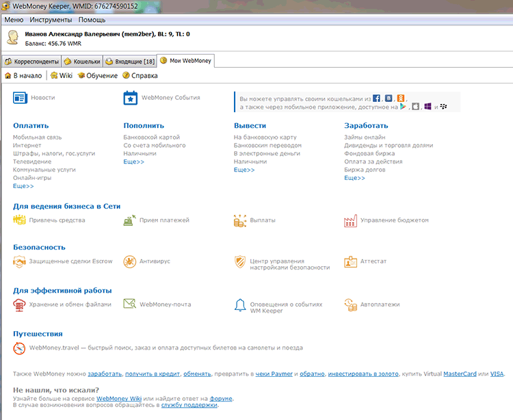Image resolution: width=513 pixels, height=420 pixels.
Task: Click the Привлечь средства icon
Action: (19, 220)
